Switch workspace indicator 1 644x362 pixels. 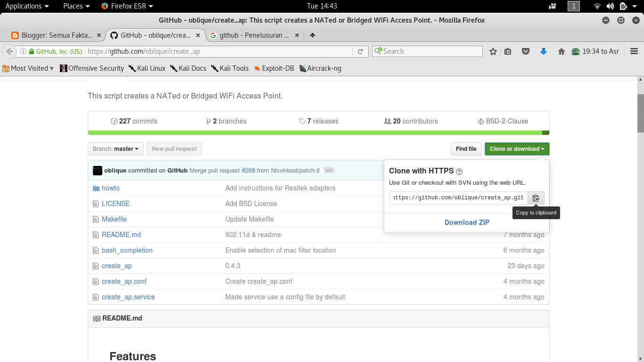574,6
